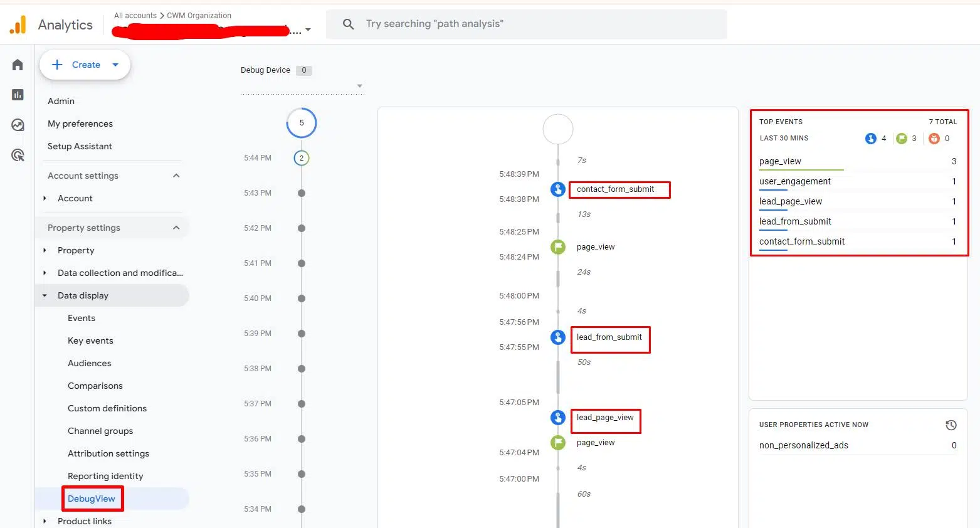Click lead_from_submit event in timeline

click(x=609, y=337)
